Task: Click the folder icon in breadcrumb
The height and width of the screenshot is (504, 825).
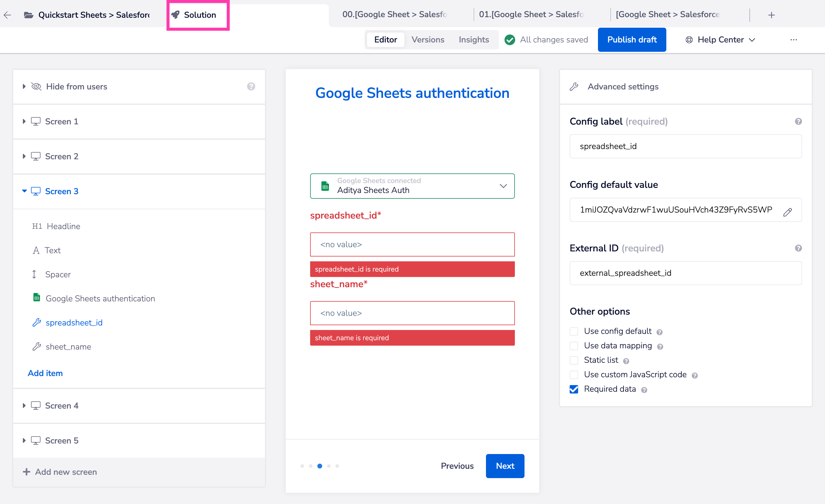Action: [x=29, y=15]
